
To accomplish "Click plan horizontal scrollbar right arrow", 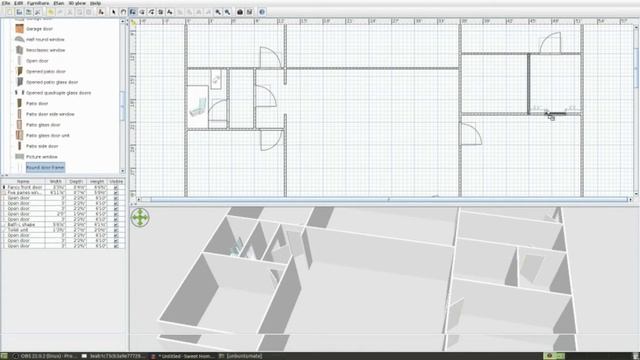I will (630, 200).
